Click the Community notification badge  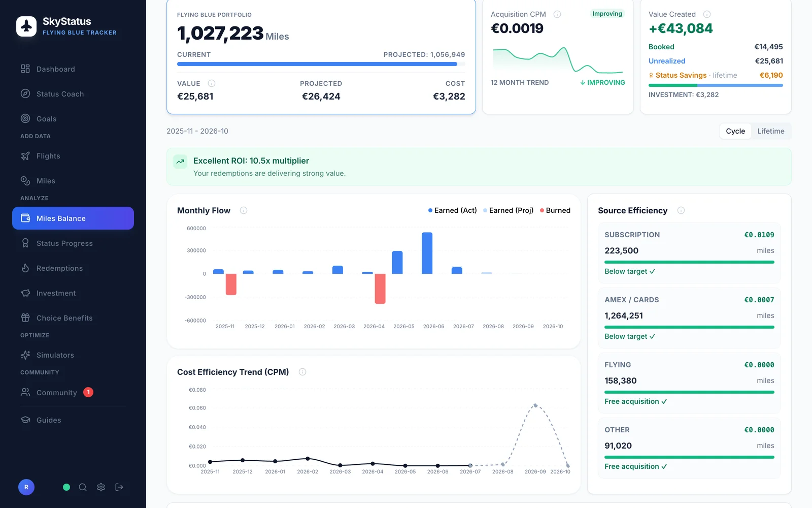click(x=88, y=392)
